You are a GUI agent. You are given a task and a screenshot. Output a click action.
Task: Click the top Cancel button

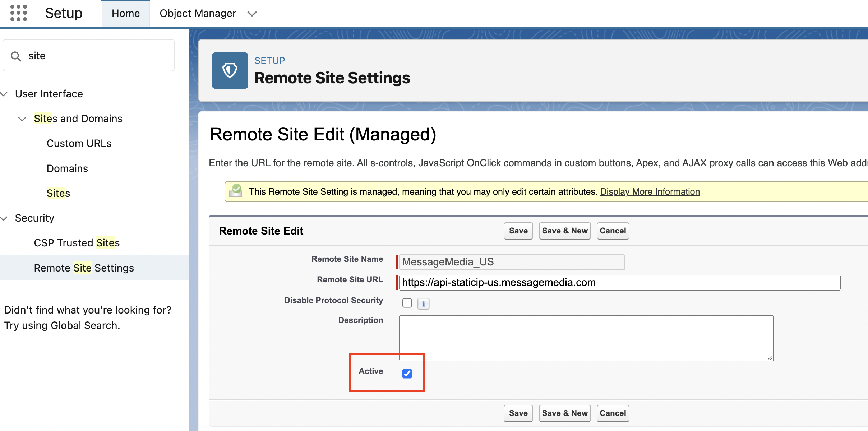(x=613, y=231)
